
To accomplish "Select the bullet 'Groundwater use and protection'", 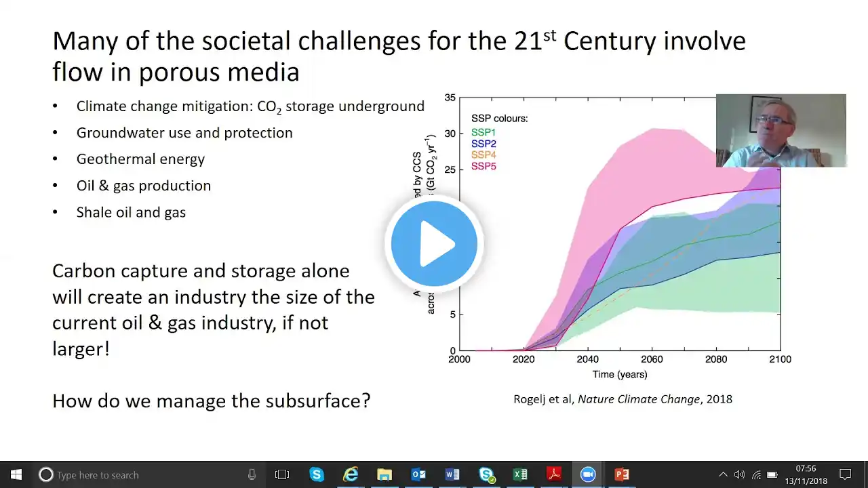I will click(184, 133).
